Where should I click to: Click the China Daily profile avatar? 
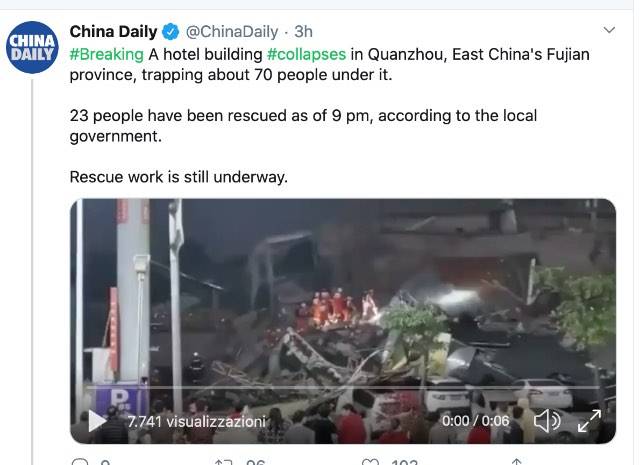[32, 47]
